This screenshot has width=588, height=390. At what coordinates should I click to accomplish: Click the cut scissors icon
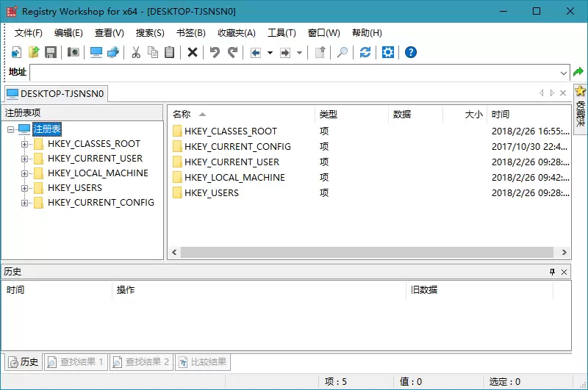click(136, 52)
